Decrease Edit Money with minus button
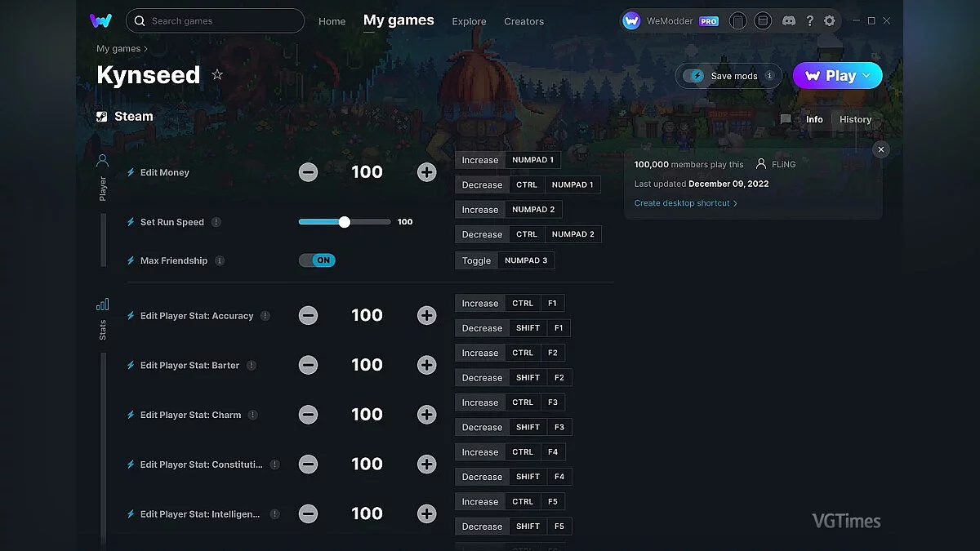Viewport: 980px width, 551px height. click(x=308, y=172)
